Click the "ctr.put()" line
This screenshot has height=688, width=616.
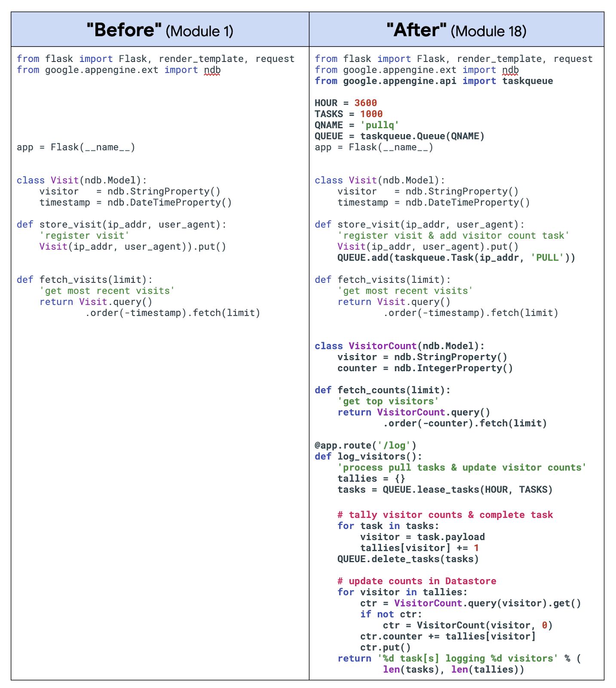385,647
